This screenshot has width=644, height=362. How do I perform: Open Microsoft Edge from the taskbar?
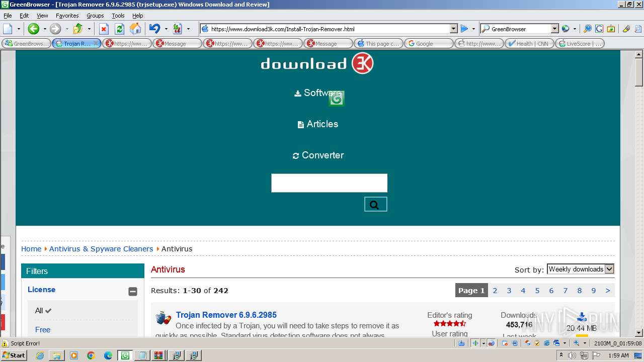click(x=108, y=355)
